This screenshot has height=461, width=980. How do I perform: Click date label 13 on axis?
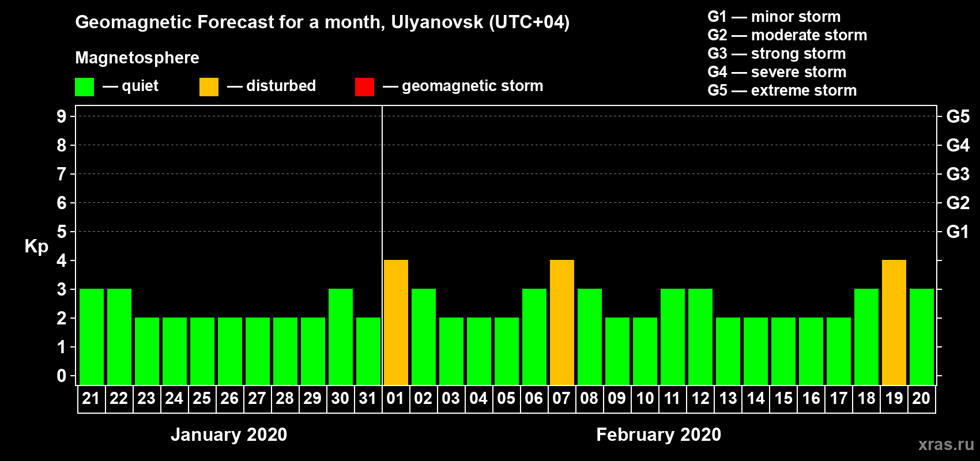(728, 399)
